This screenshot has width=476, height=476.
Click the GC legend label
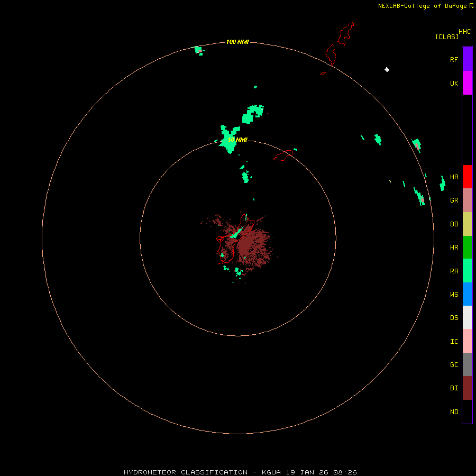tap(454, 364)
